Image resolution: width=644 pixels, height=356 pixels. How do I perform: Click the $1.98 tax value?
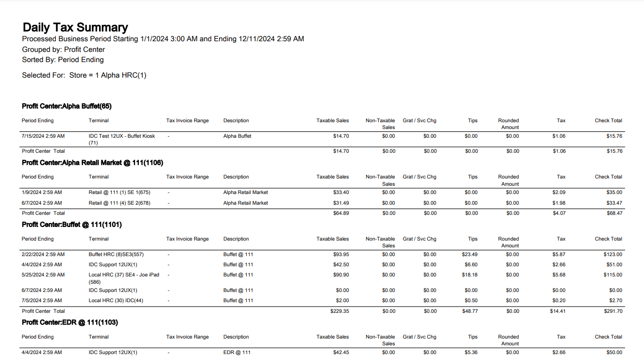click(x=559, y=203)
